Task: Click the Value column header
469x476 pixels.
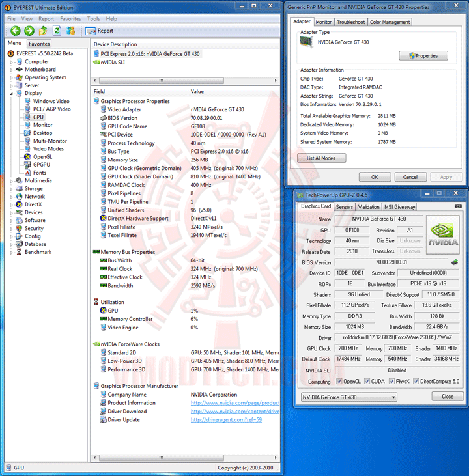Action: [234, 92]
